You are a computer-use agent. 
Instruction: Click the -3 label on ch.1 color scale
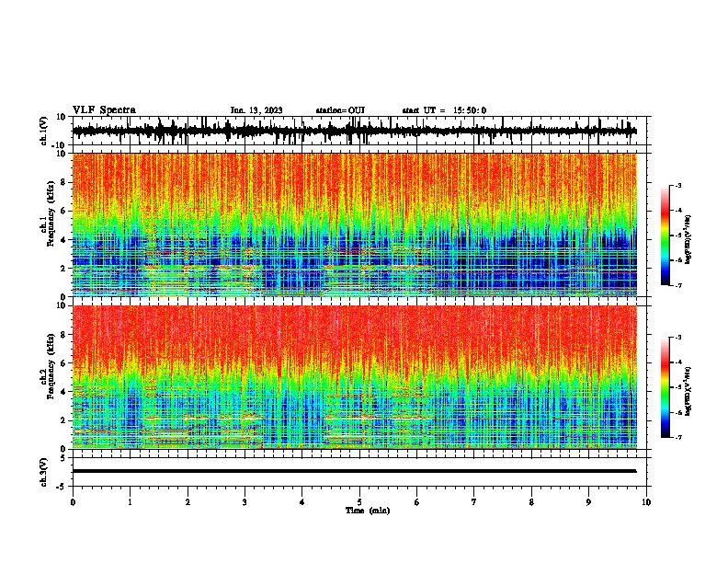[678, 185]
